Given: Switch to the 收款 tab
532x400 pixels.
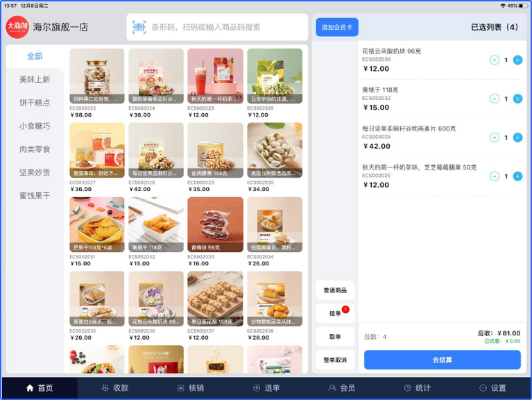Looking at the screenshot, I should [x=115, y=387].
